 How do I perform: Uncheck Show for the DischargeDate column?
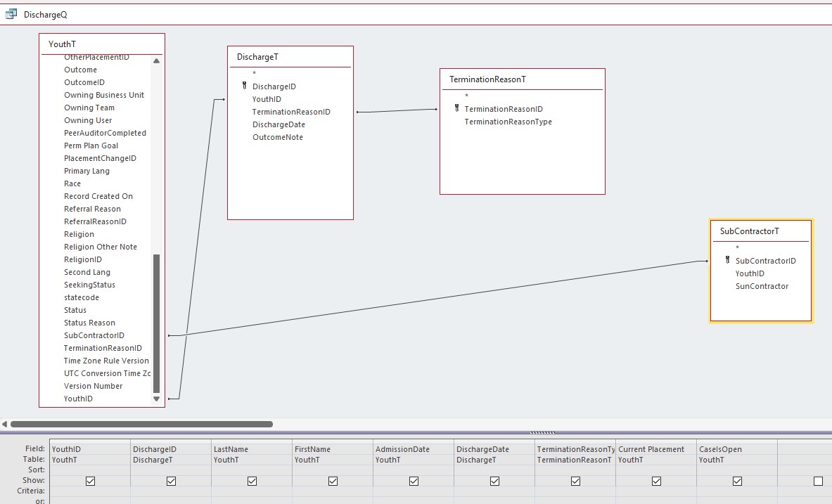coord(494,480)
